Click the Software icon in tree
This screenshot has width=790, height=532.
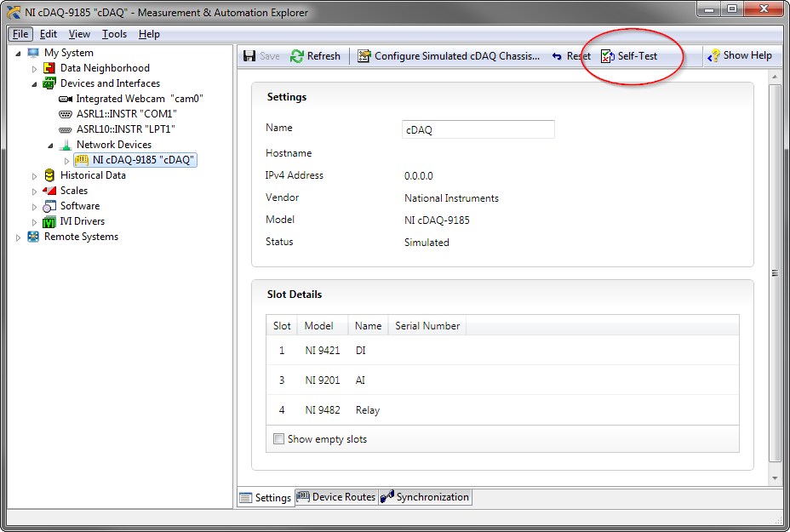coord(49,206)
